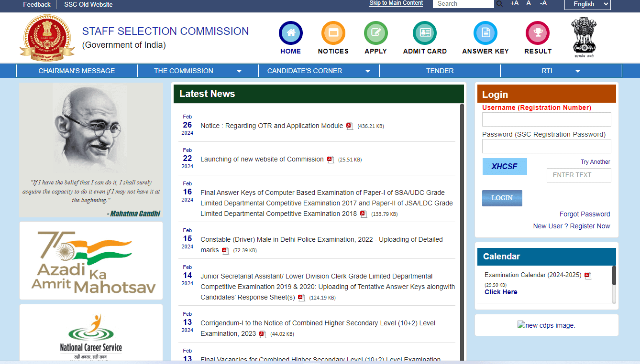Viewport: 640px width, 364px height.
Task: Click the calendar Click Here link
Action: (x=501, y=292)
